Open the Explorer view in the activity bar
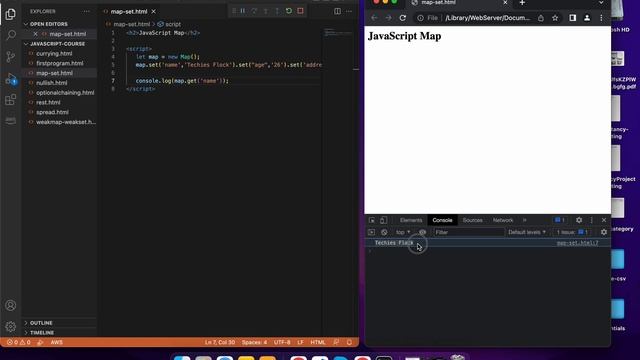The image size is (640, 360). pyautogui.click(x=11, y=14)
